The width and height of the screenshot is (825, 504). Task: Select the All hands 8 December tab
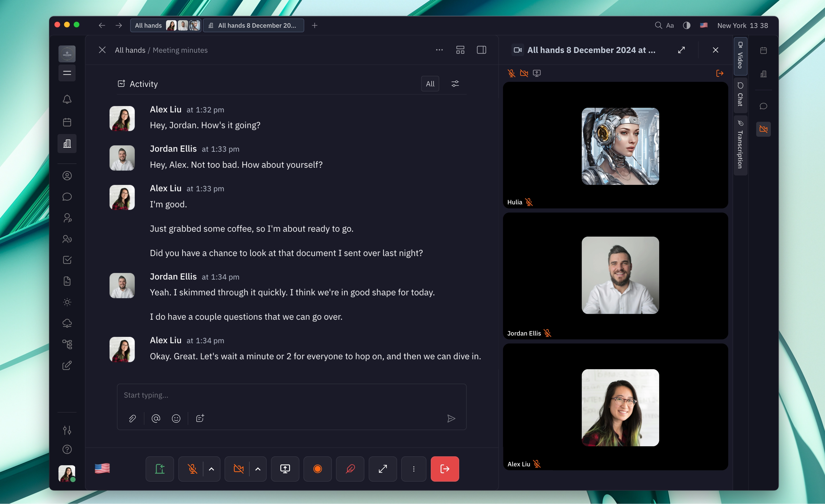point(253,25)
